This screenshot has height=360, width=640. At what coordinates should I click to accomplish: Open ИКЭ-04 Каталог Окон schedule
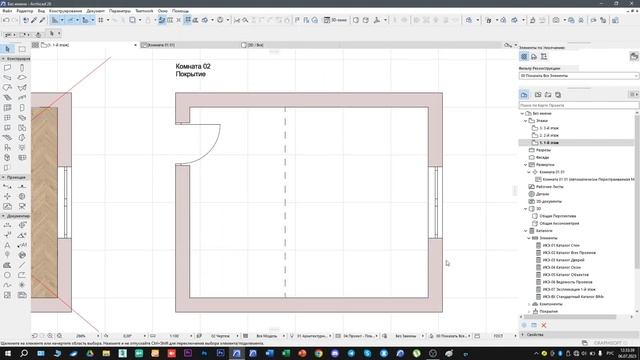click(x=561, y=267)
